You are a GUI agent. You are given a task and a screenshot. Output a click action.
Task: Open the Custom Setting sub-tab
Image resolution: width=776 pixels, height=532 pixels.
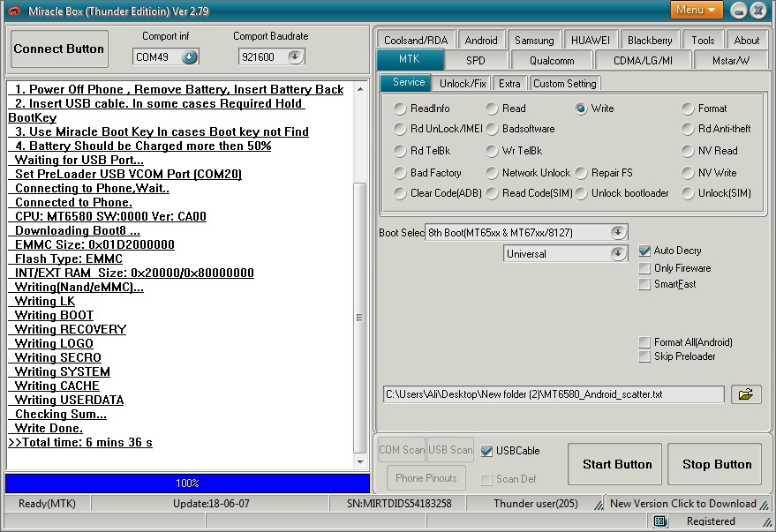pos(565,83)
